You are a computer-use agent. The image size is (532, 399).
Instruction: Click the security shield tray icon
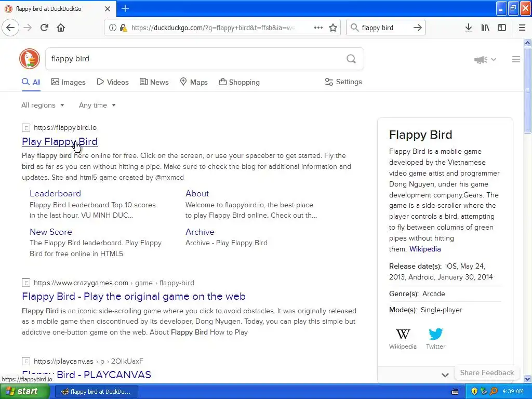(x=474, y=392)
